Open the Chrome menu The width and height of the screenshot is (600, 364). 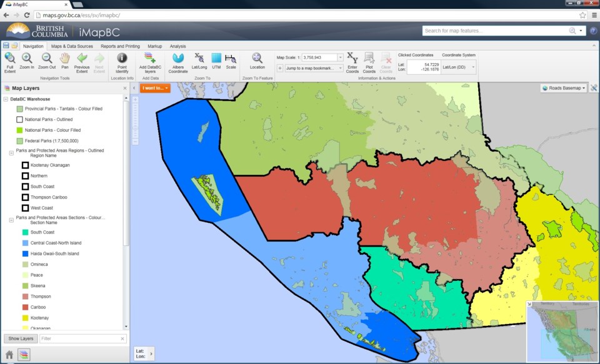click(594, 15)
